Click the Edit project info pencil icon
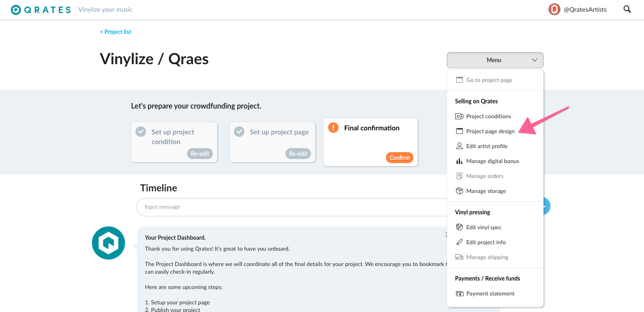The height and width of the screenshot is (312, 644). click(x=459, y=242)
